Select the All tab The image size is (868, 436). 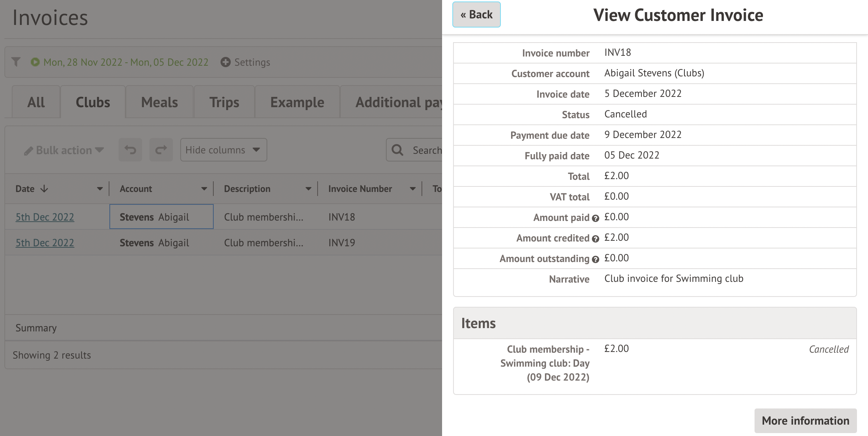(36, 102)
